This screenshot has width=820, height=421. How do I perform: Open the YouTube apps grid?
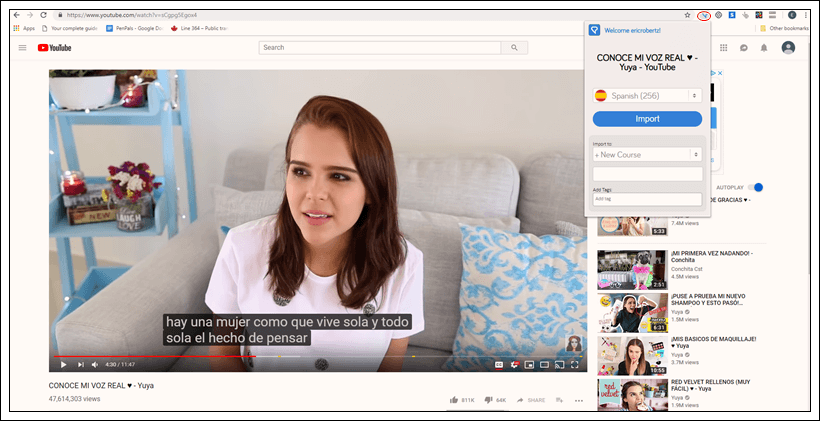tap(722, 48)
